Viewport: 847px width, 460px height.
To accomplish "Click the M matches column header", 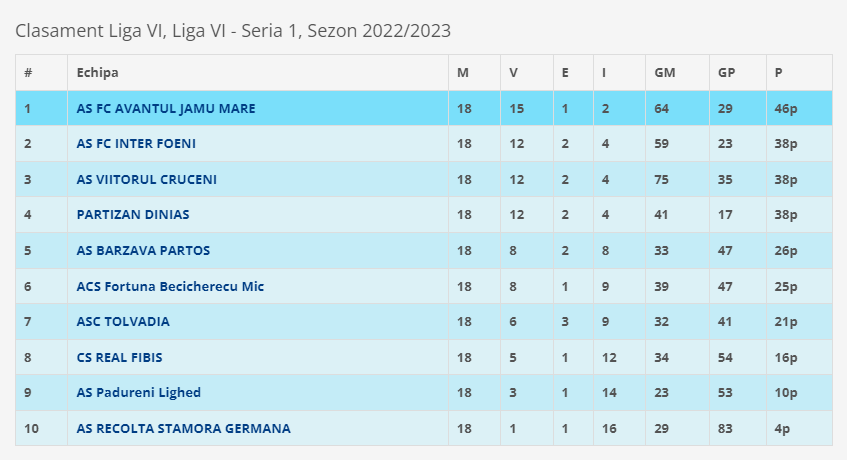I will (x=463, y=73).
